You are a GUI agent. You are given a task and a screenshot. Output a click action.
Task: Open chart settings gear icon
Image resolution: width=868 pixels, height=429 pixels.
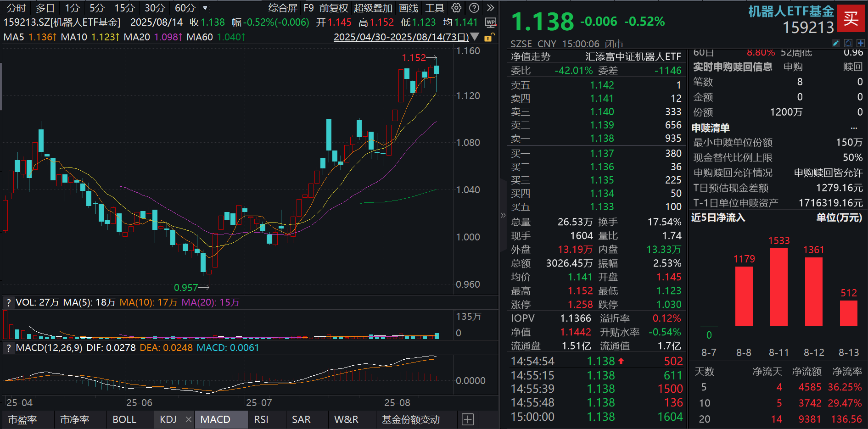pos(456,8)
